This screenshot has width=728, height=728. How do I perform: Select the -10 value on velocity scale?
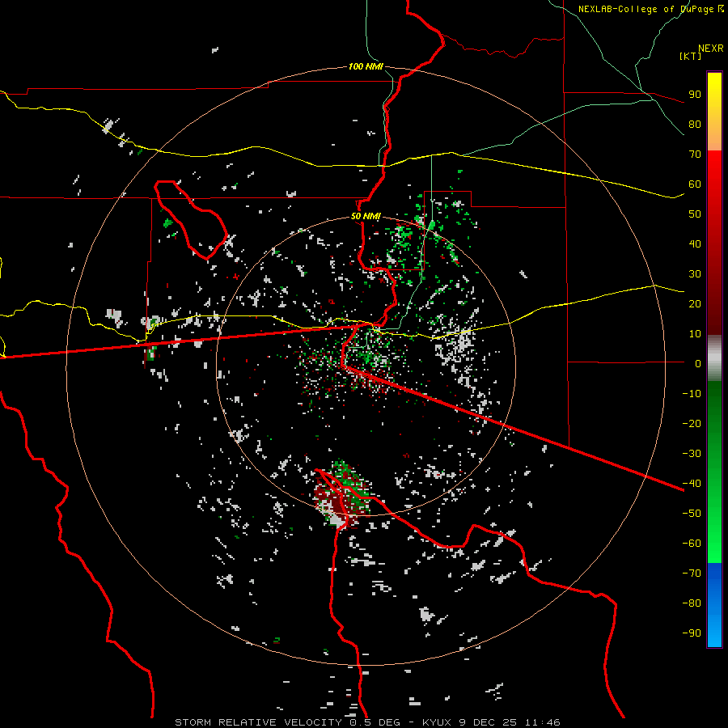tap(692, 394)
